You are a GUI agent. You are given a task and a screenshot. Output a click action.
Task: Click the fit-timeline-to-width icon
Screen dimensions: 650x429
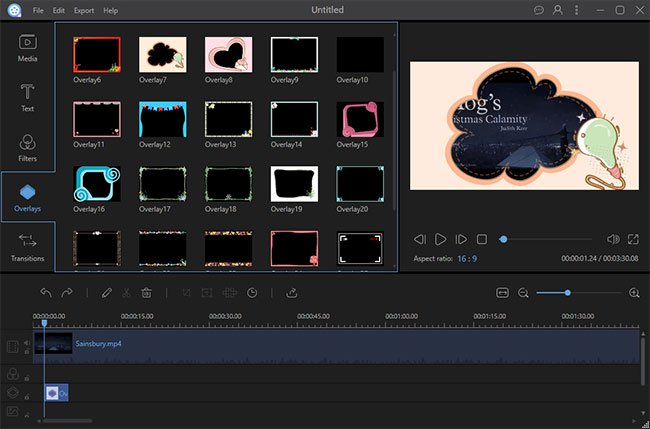tap(502, 293)
